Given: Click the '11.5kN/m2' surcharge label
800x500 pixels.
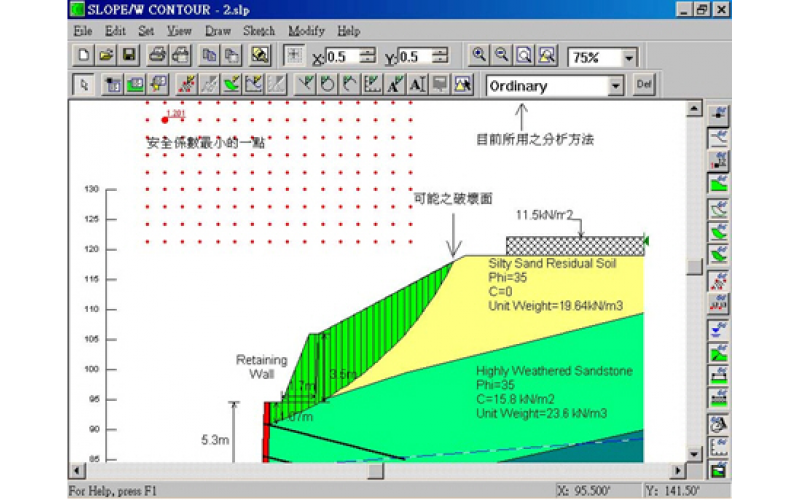Looking at the screenshot, I should click(x=544, y=215).
